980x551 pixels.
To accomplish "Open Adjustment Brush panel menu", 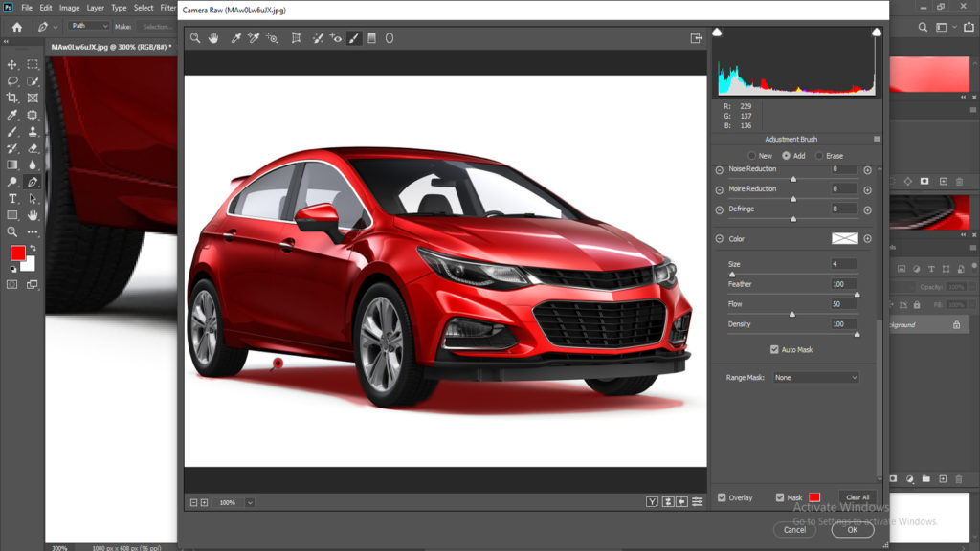I will [877, 140].
